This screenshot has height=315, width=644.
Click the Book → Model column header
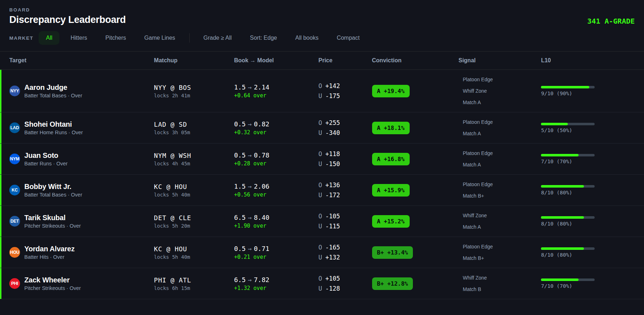click(x=254, y=60)
